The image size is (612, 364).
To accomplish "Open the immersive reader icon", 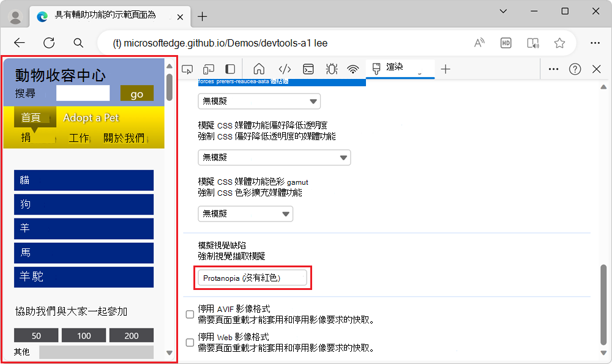I will point(533,43).
